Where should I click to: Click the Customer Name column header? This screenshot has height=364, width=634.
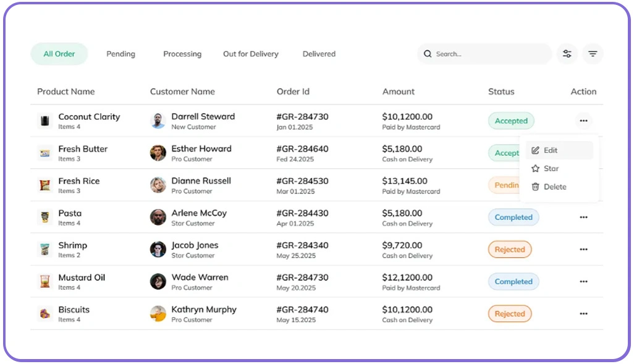[182, 91]
